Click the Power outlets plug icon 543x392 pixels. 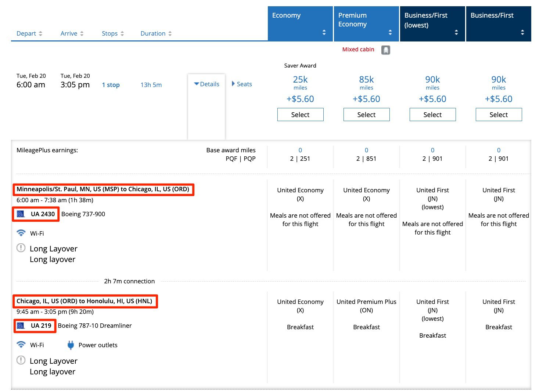[x=71, y=345]
